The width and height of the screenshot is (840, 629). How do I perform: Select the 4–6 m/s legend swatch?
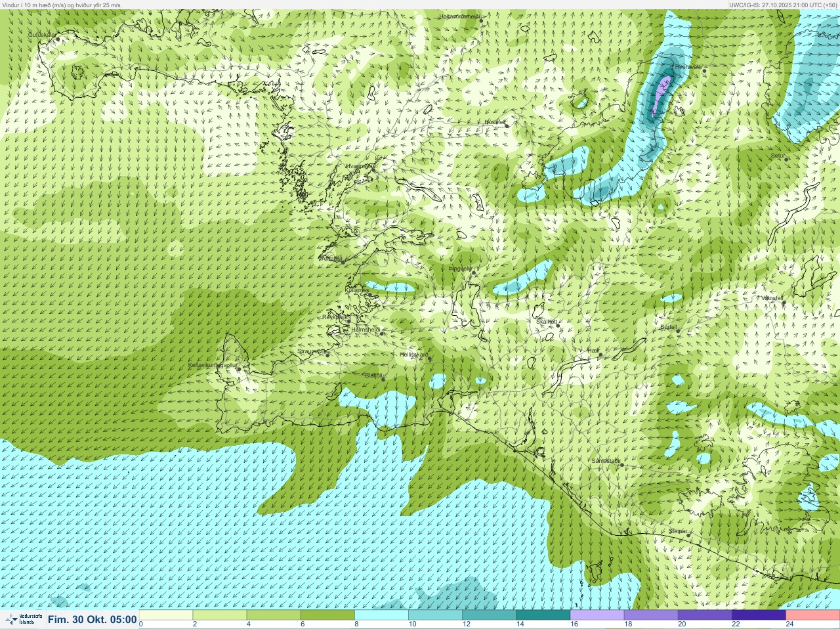(x=274, y=615)
